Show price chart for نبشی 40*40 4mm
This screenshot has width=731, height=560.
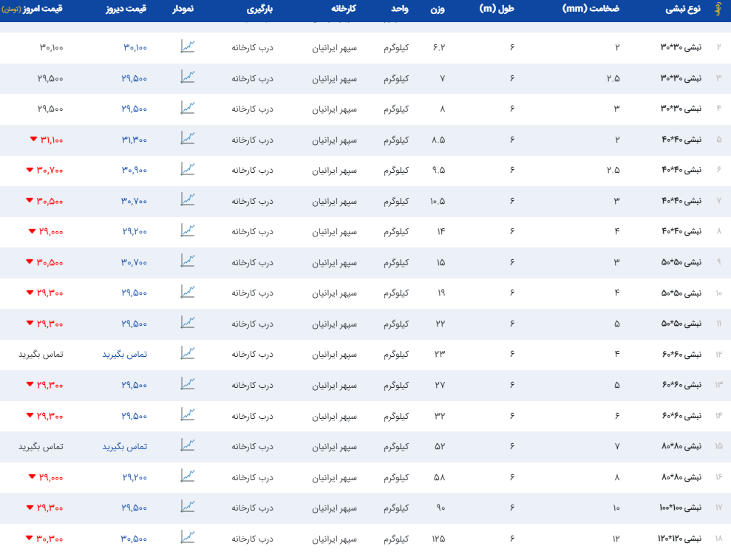click(x=188, y=231)
